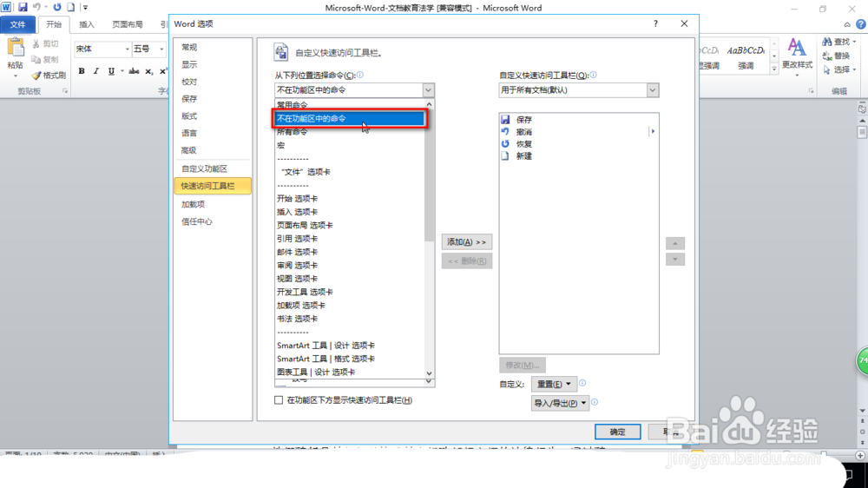This screenshot has height=488, width=868.
Task: Open the font name dropdown
Action: coord(128,49)
